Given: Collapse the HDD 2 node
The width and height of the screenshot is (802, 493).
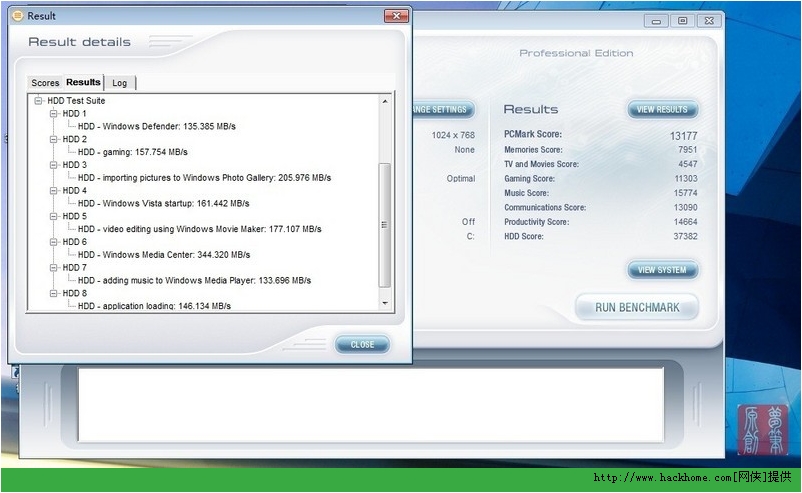Looking at the screenshot, I should tap(53, 139).
